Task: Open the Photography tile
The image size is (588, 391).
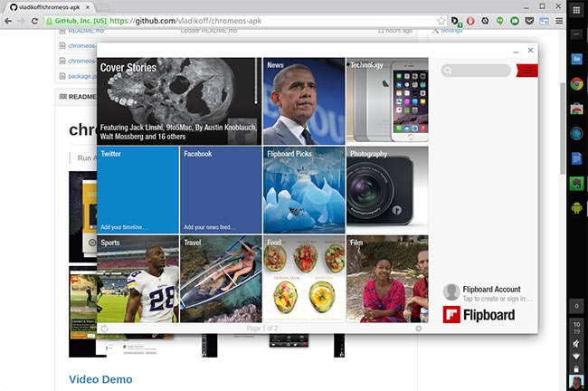Action: [387, 190]
